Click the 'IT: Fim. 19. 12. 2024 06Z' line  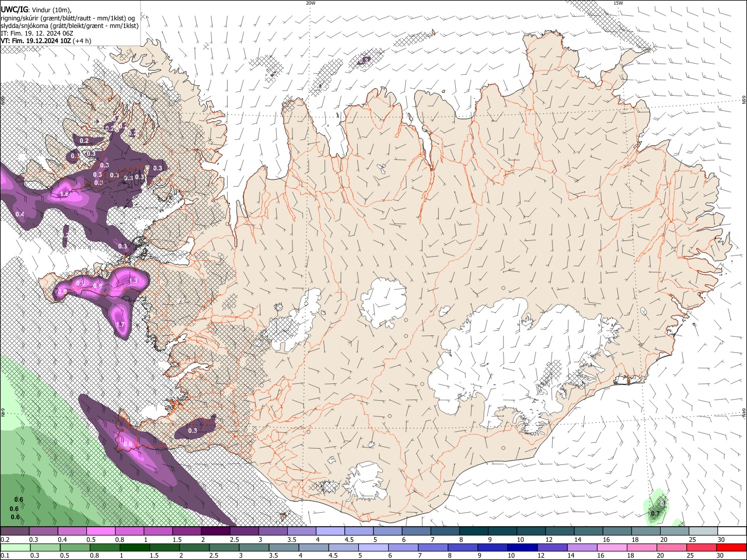(x=37, y=33)
